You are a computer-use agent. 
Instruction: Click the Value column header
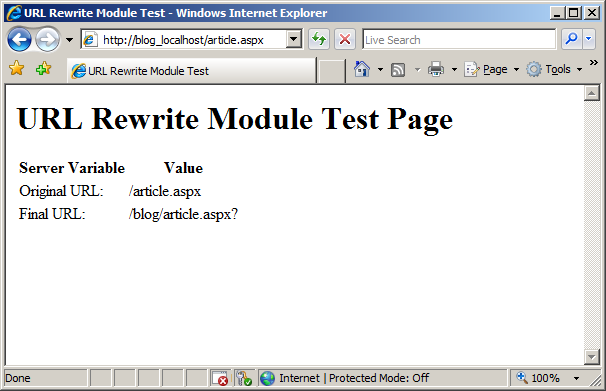[183, 168]
